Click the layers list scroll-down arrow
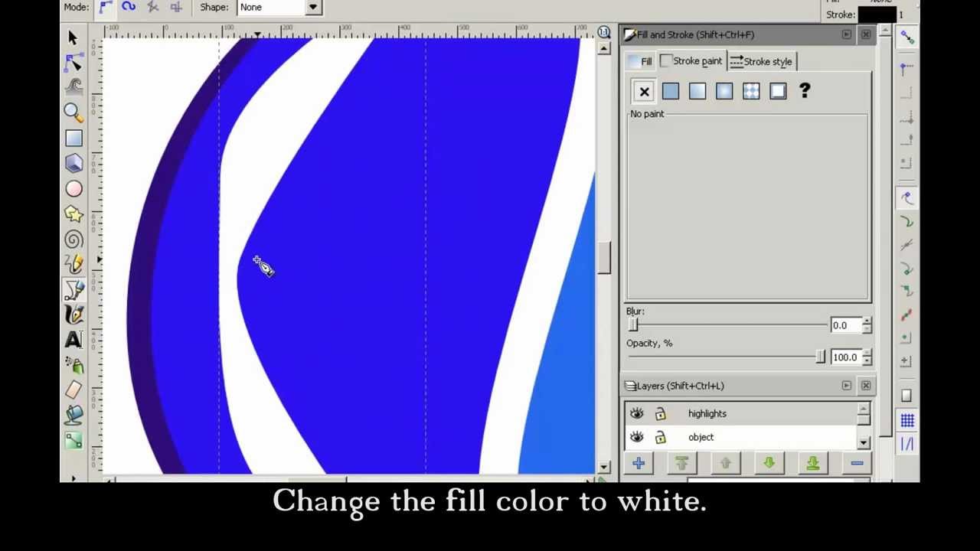The image size is (980, 551). point(864,443)
